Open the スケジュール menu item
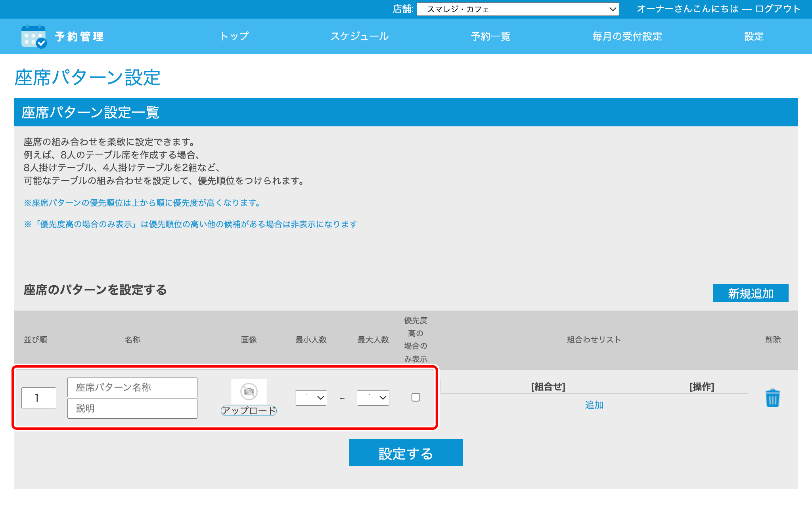 click(360, 36)
